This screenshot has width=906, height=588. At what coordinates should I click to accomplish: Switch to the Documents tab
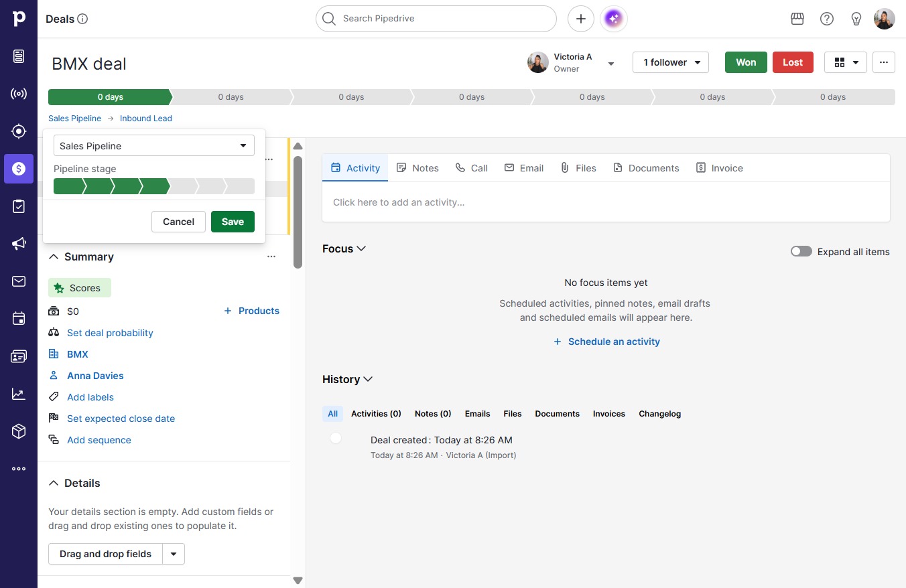click(646, 168)
